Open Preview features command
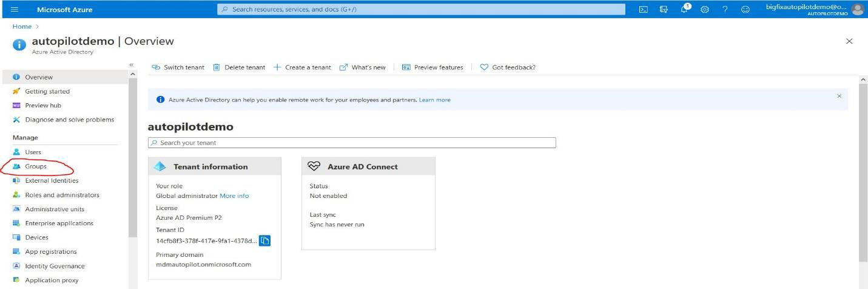The height and width of the screenshot is (289, 868). (x=432, y=67)
